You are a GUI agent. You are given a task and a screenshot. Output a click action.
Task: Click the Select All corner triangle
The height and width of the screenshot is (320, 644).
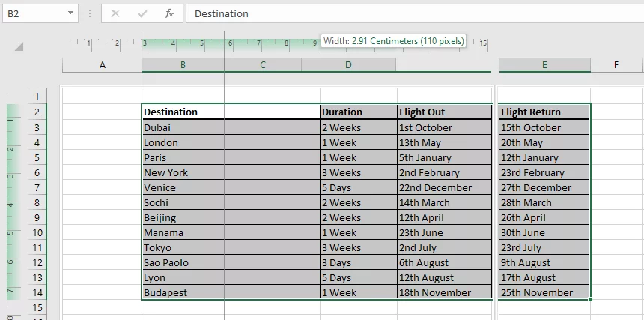tap(18, 46)
